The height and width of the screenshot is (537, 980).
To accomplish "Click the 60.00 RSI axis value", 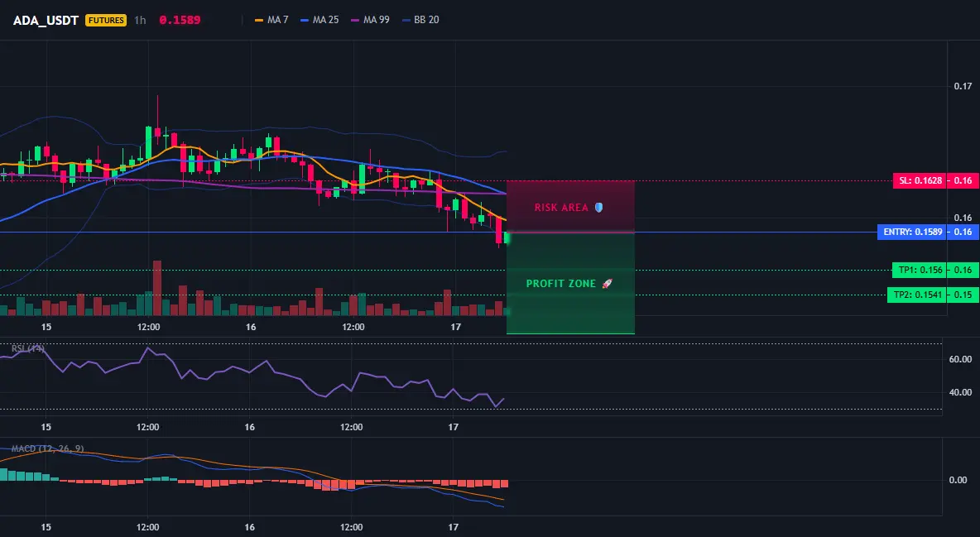I will coord(961,359).
